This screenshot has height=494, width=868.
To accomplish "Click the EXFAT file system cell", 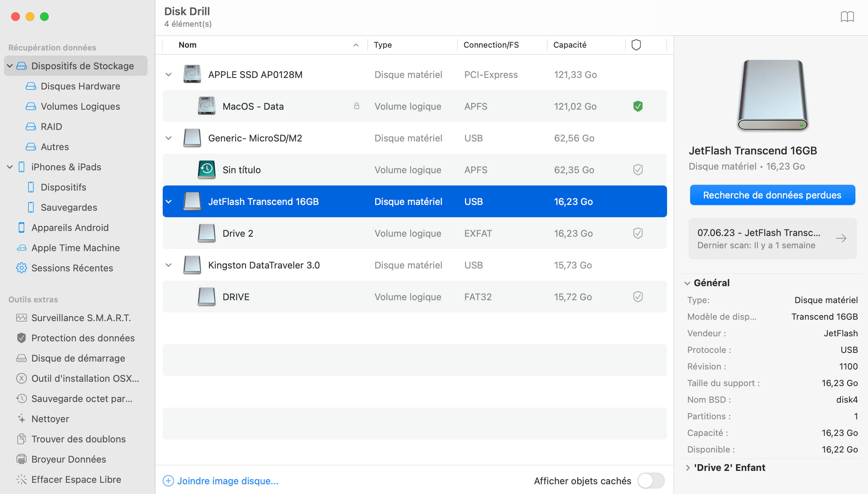I will tap(478, 233).
